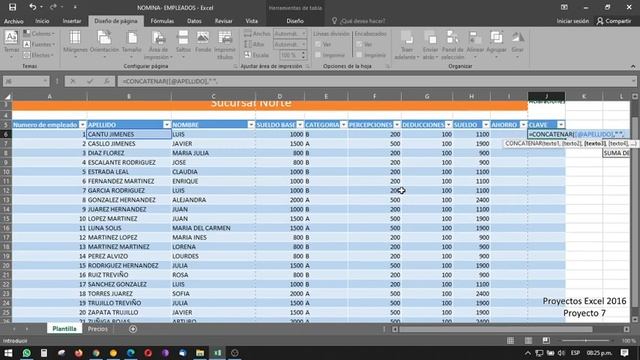Open the Saltos page breaks menu
Viewport: 640px width, 360px height.
pyautogui.click(x=183, y=45)
